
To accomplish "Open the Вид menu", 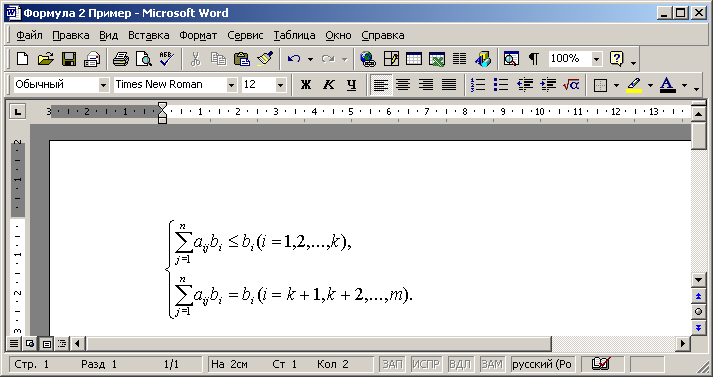I will coord(109,35).
